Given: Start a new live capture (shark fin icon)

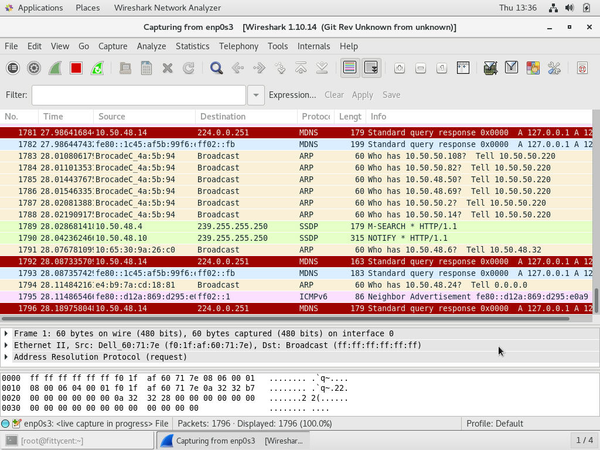Looking at the screenshot, I should point(55,68).
